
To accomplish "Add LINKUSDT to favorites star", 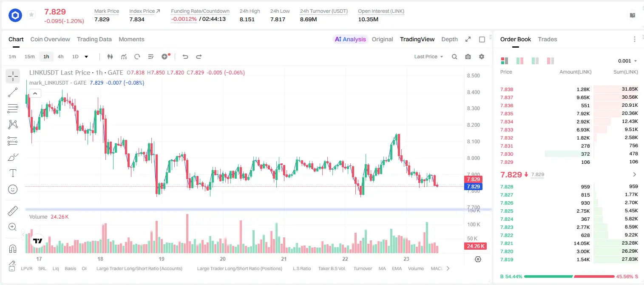I will [31, 15].
